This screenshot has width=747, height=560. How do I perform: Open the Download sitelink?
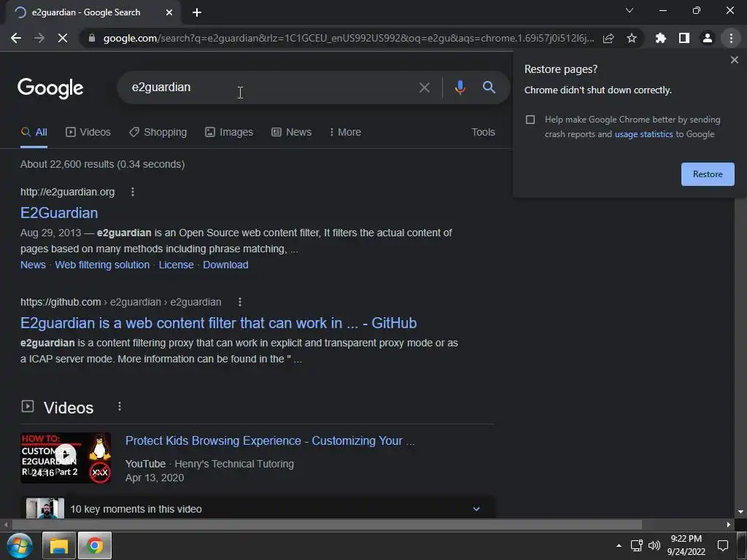[225, 265]
